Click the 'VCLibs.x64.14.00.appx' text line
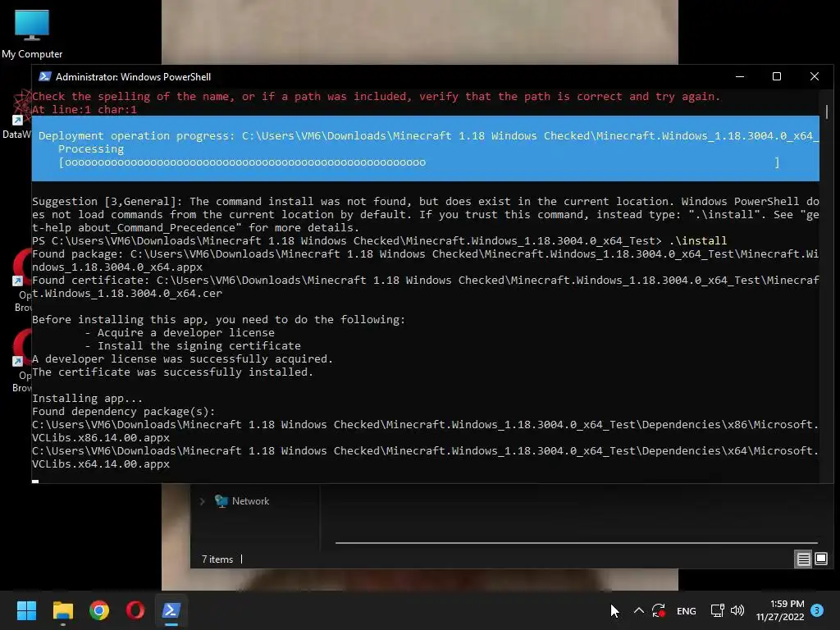The image size is (840, 630). (x=101, y=464)
